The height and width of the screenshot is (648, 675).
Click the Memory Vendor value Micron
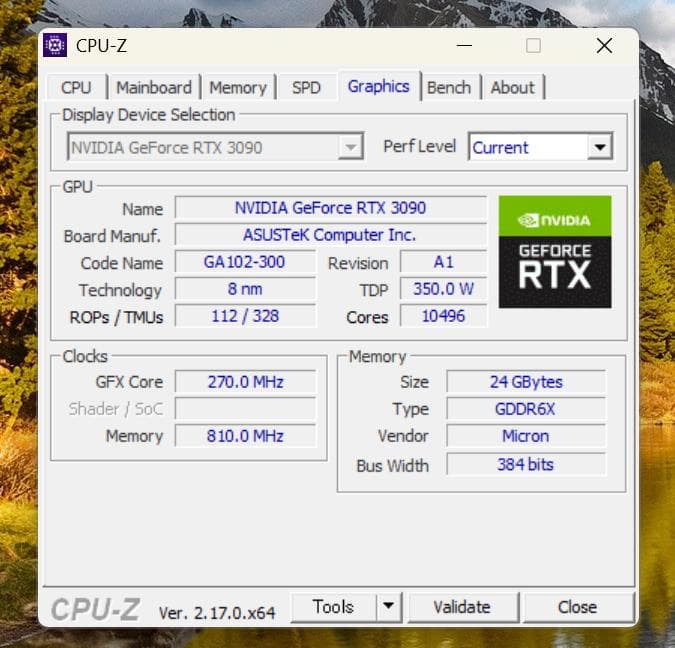526,436
